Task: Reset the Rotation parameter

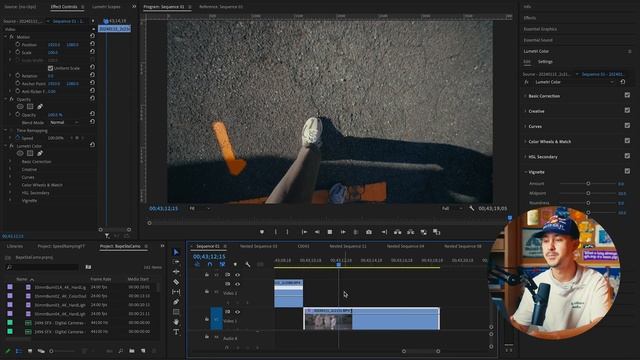Action: click(93, 76)
